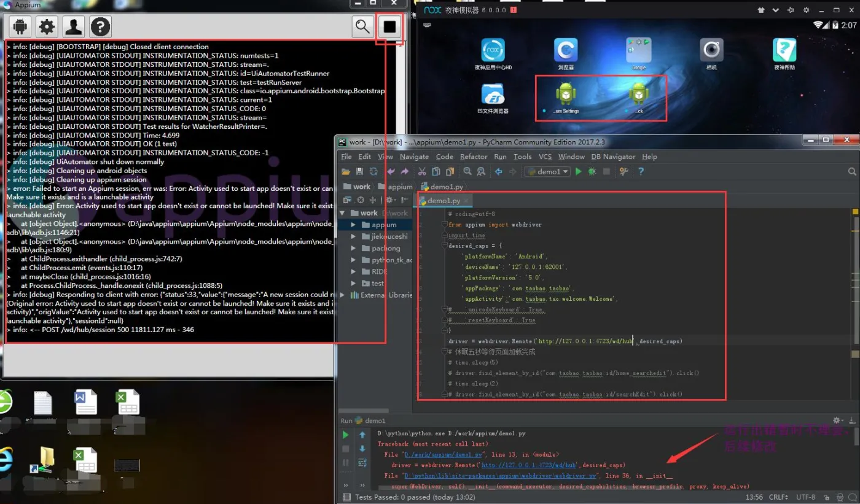Screen dimensions: 860x504
Task: Toggle soft-wrap in Run panel
Action: 362,462
